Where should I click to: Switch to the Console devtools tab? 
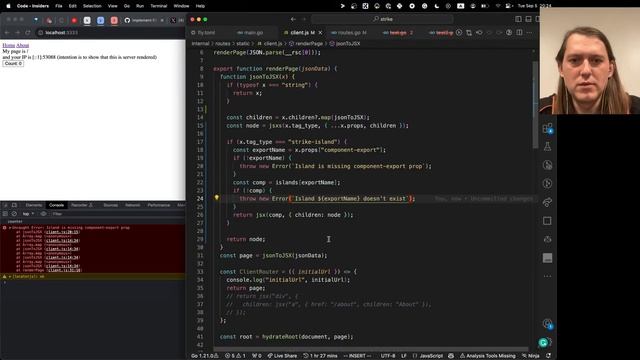click(x=56, y=205)
